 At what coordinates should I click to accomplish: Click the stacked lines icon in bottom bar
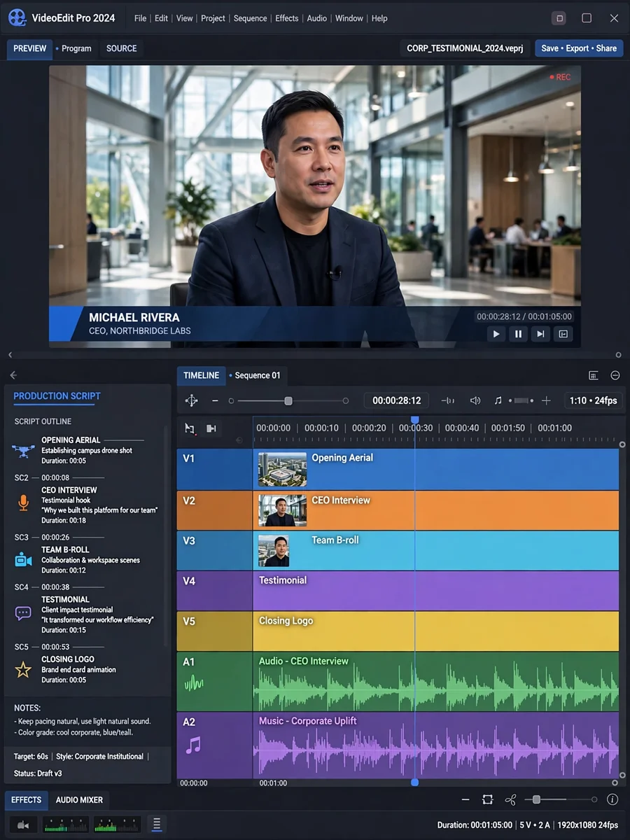coord(157,825)
